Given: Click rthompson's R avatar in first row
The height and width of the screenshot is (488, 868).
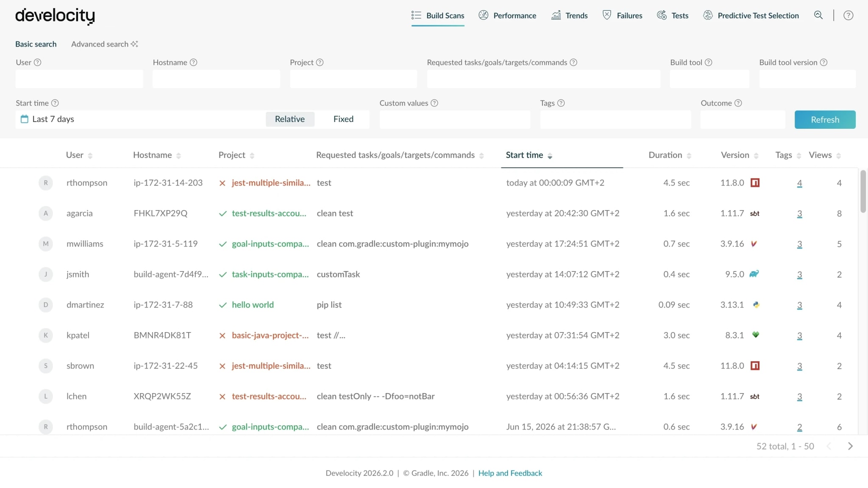Looking at the screenshot, I should 46,183.
